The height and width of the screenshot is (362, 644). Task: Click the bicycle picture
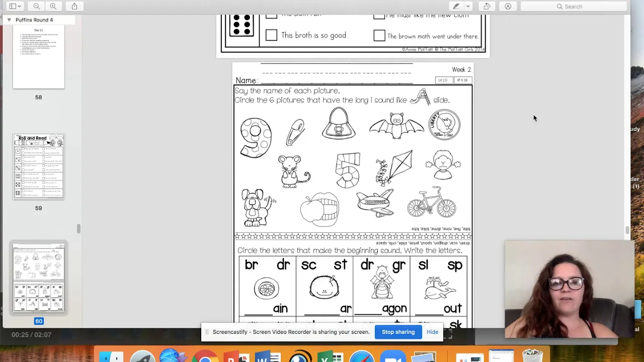coord(432,202)
